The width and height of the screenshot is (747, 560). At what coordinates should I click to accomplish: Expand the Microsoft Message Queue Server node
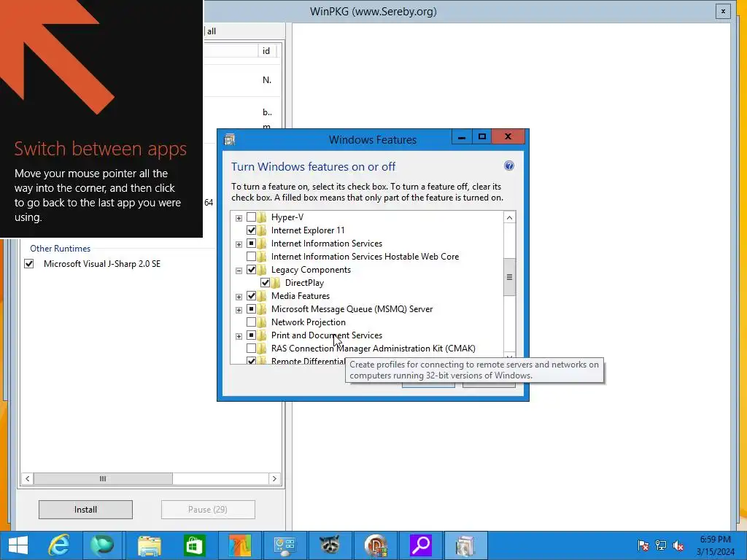point(239,310)
